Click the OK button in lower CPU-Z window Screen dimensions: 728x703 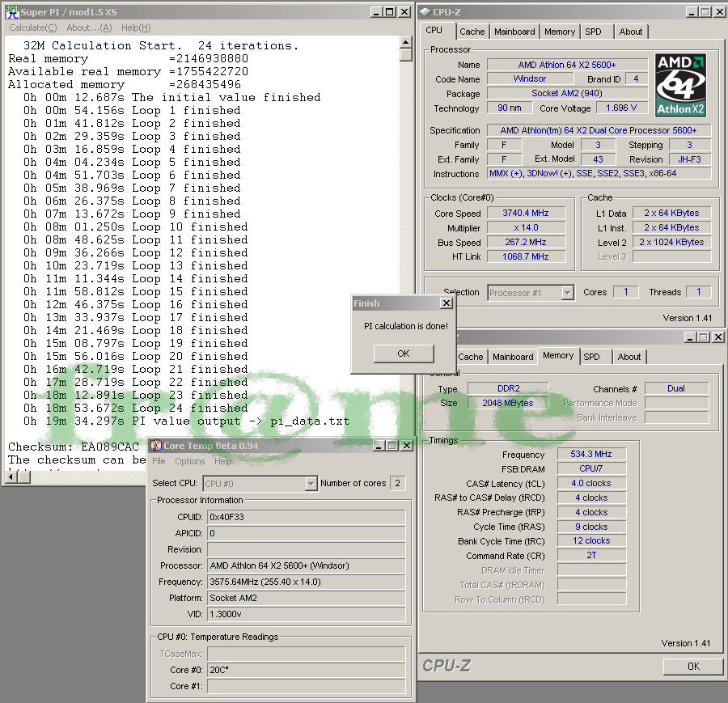693,667
